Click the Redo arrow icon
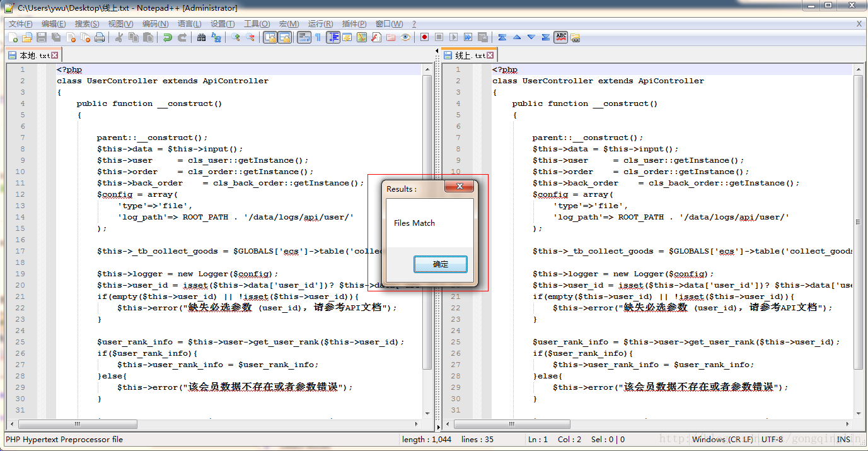This screenshot has width=868, height=451. tap(182, 37)
